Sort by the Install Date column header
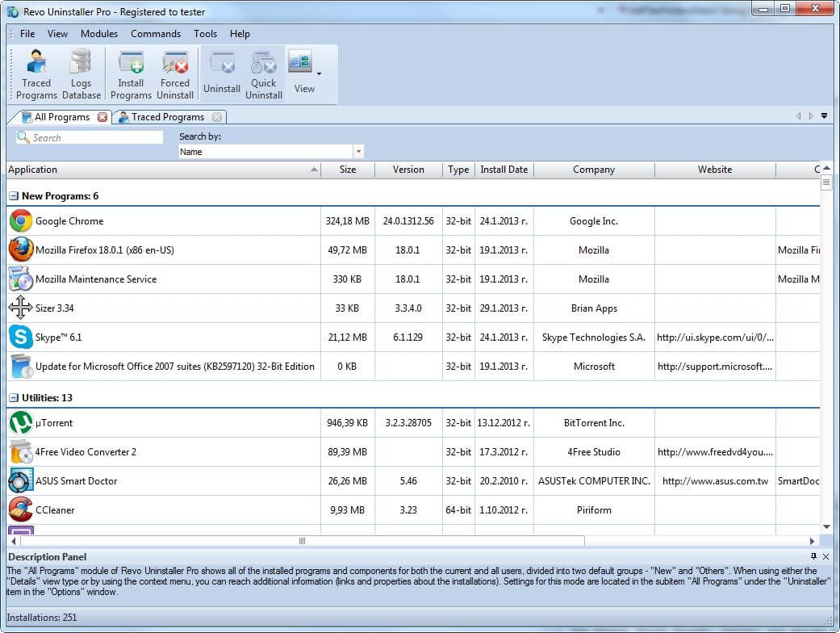Image resolution: width=840 pixels, height=633 pixels. click(x=504, y=170)
